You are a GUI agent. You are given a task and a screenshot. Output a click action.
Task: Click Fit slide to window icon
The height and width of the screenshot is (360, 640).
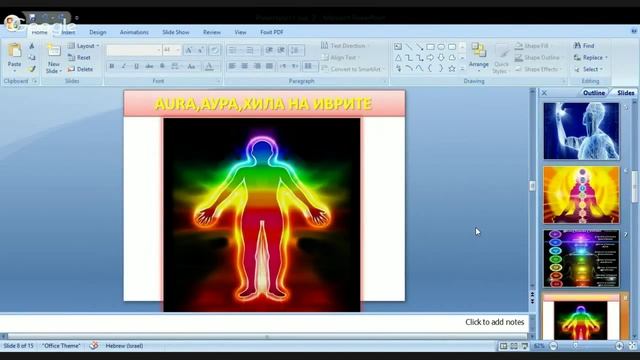point(633,346)
